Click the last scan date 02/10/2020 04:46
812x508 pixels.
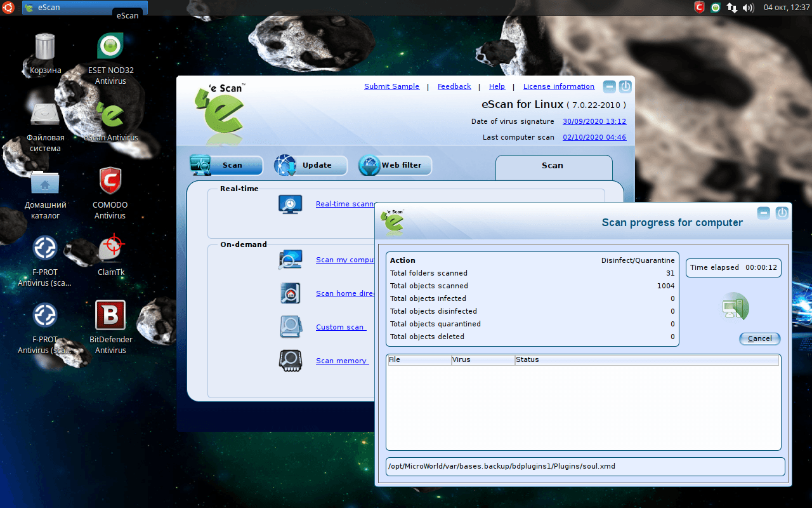(x=594, y=137)
